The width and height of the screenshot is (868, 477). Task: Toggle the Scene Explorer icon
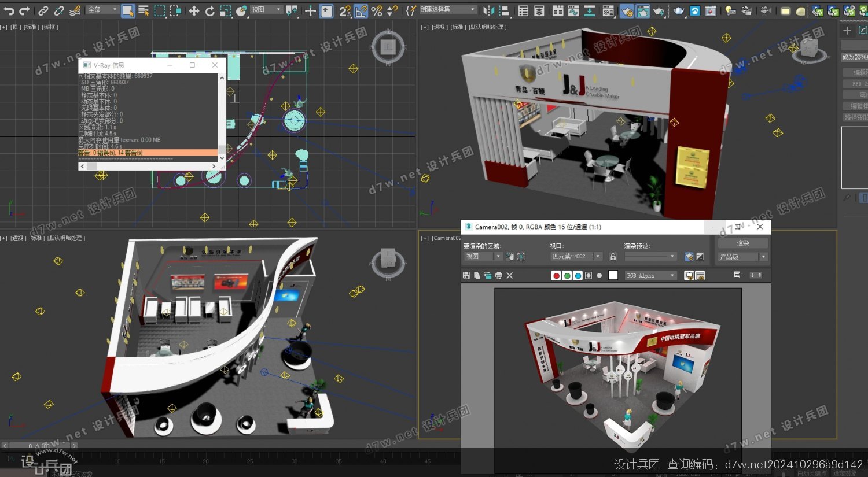click(523, 11)
